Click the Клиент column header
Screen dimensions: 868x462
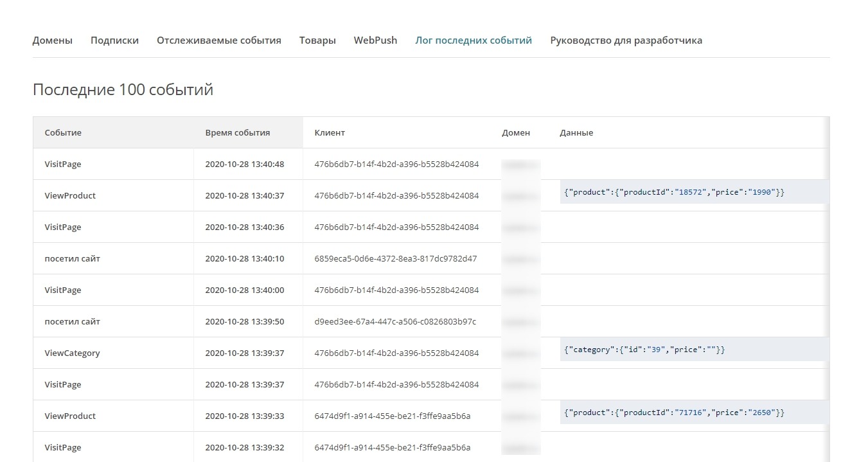pos(330,132)
